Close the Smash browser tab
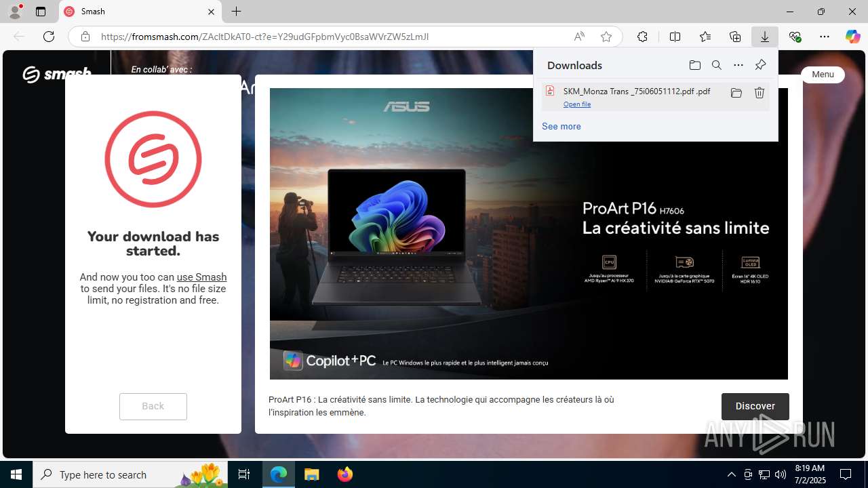Image resolution: width=868 pixels, height=488 pixels. (x=211, y=12)
